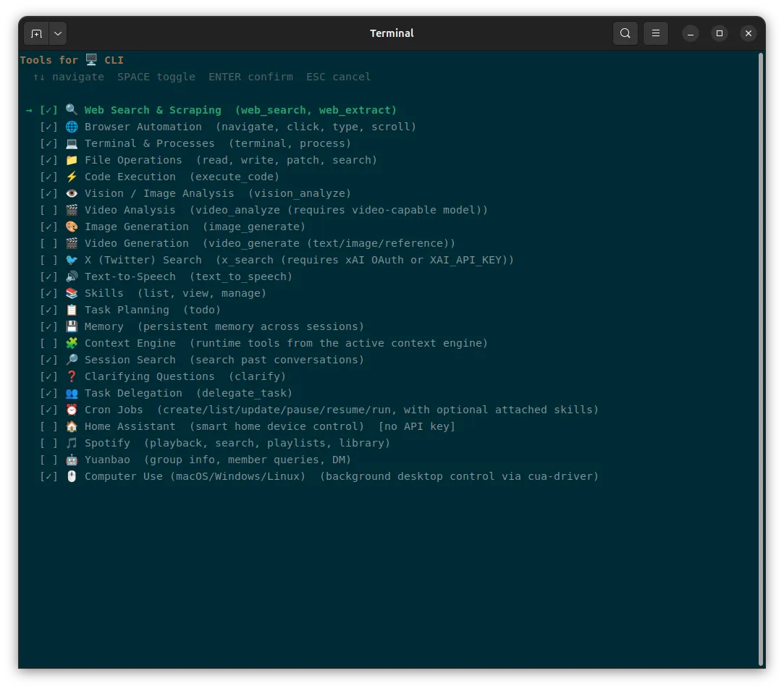Click the alarm clock icon for Cron Jobs
784x689 pixels.
(72, 410)
